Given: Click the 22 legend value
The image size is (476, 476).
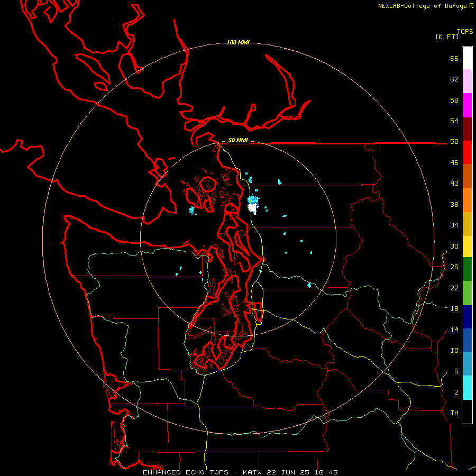Looking at the screenshot, I should tap(454, 288).
